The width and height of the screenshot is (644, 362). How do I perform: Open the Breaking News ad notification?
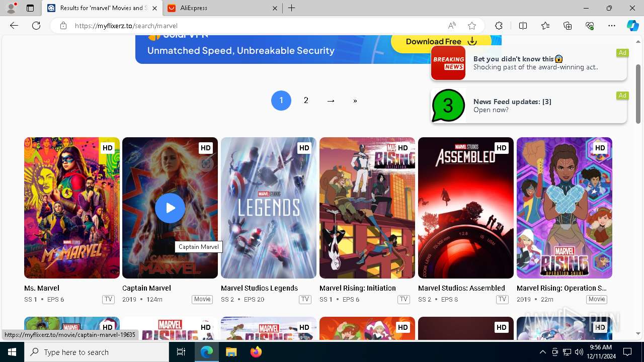(x=529, y=63)
